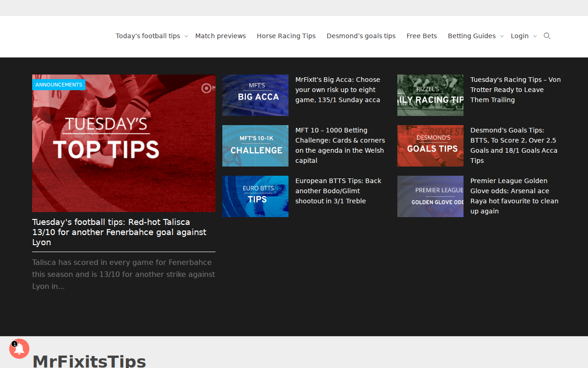This screenshot has width=588, height=368.
Task: Read MFT 10 – 1000 Betting Challenge article
Action: point(340,145)
